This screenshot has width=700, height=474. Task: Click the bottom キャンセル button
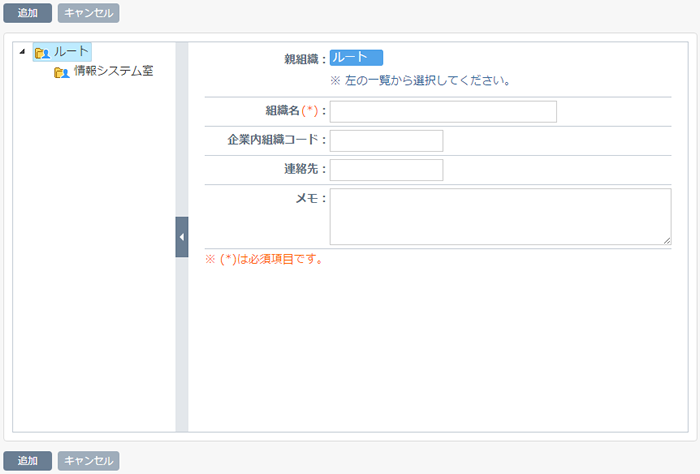coord(88,461)
